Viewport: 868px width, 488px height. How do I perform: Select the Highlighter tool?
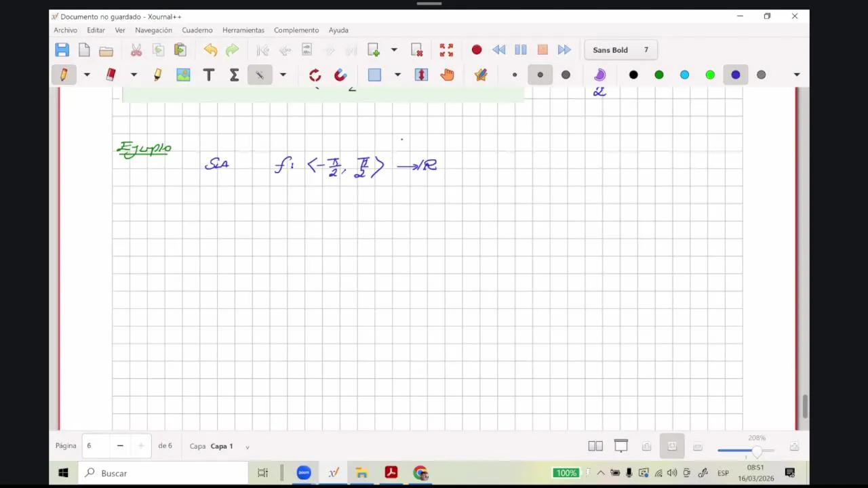(x=157, y=75)
